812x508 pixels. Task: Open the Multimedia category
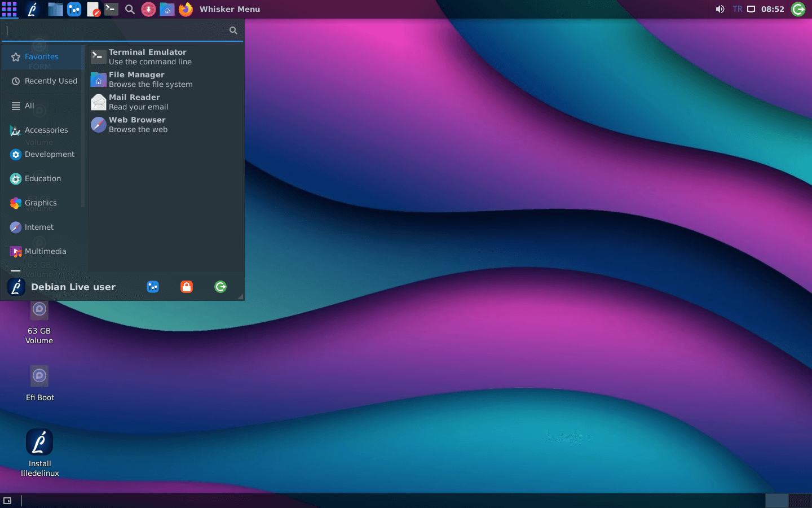(42, 251)
